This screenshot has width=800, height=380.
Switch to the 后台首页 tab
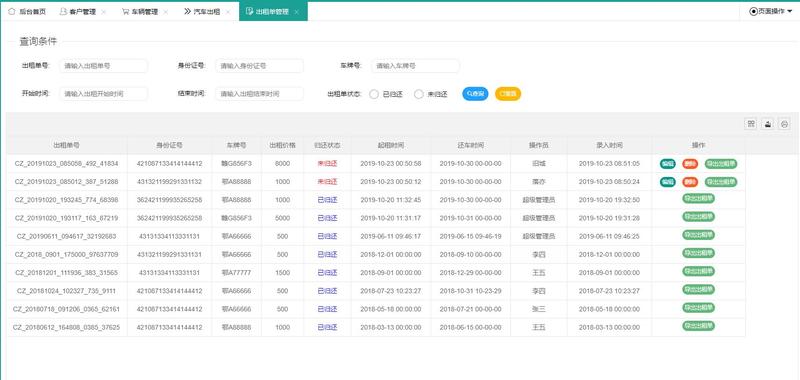click(x=27, y=11)
